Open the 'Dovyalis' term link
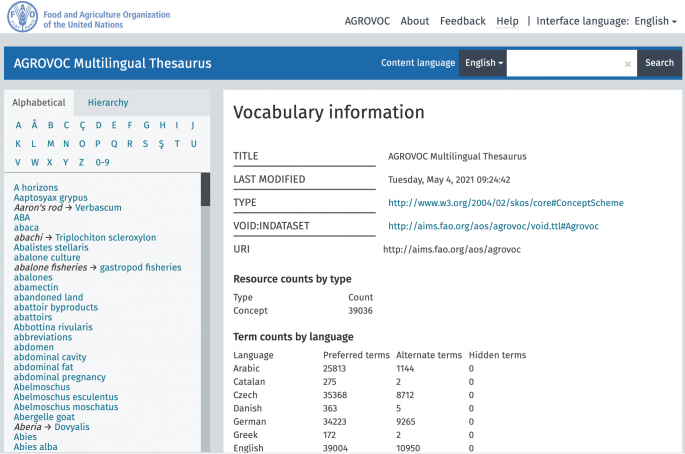 pyautogui.click(x=72, y=427)
